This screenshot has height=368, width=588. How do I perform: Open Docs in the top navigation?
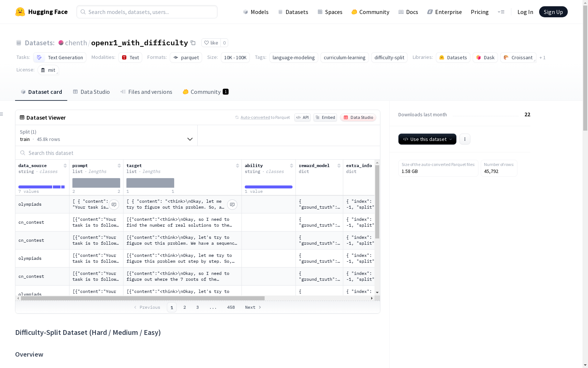408,12
